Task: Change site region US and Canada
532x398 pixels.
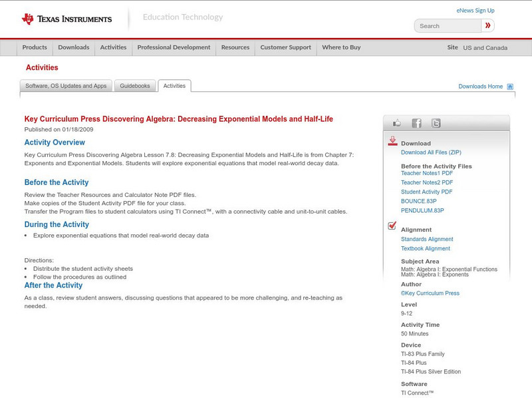Action: pyautogui.click(x=485, y=48)
